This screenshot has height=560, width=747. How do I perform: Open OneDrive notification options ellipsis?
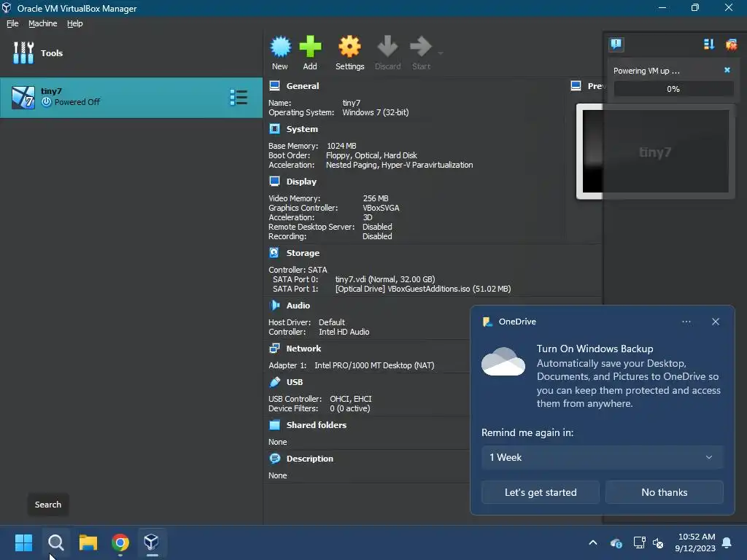[686, 322]
